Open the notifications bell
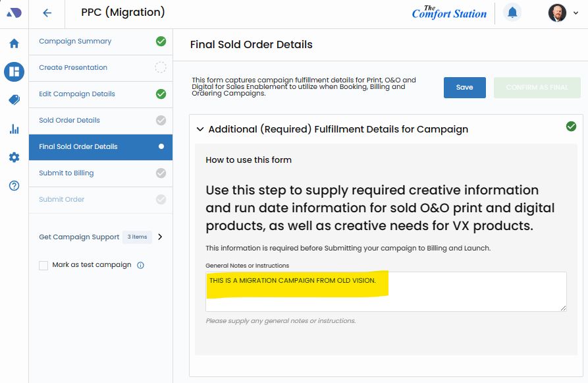588x383 pixels. [512, 13]
